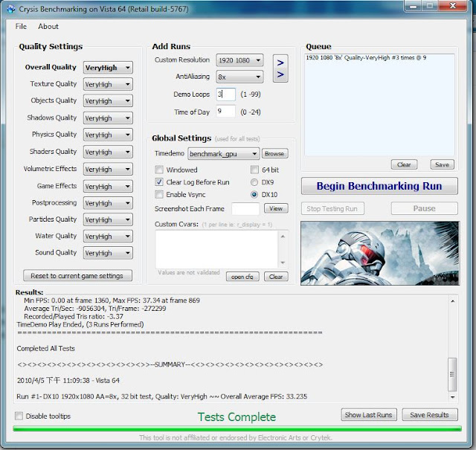Click the Overall Average FPS: 33.235 result line
The height and width of the screenshot is (450, 476).
pyautogui.click(x=162, y=396)
